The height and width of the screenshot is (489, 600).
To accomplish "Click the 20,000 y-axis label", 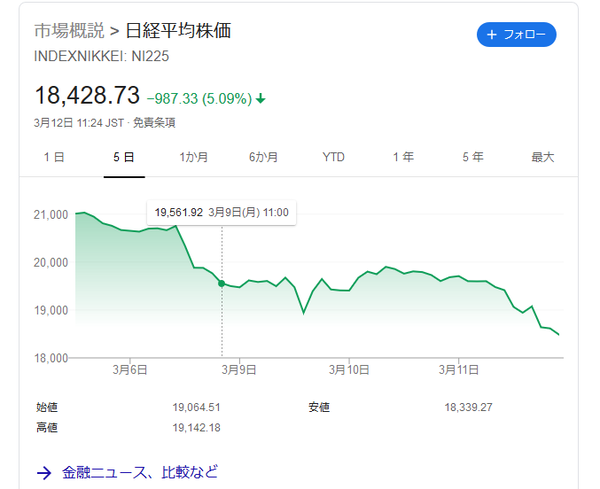I will pos(51,262).
